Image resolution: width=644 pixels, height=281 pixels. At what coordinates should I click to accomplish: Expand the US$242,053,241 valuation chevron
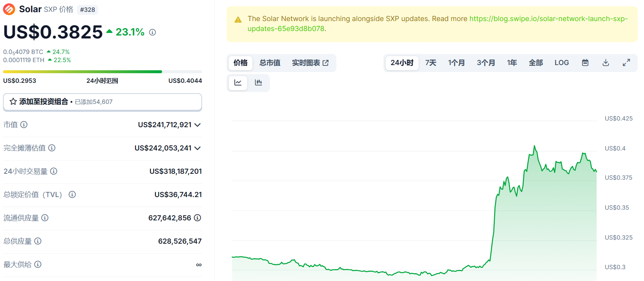point(198,148)
